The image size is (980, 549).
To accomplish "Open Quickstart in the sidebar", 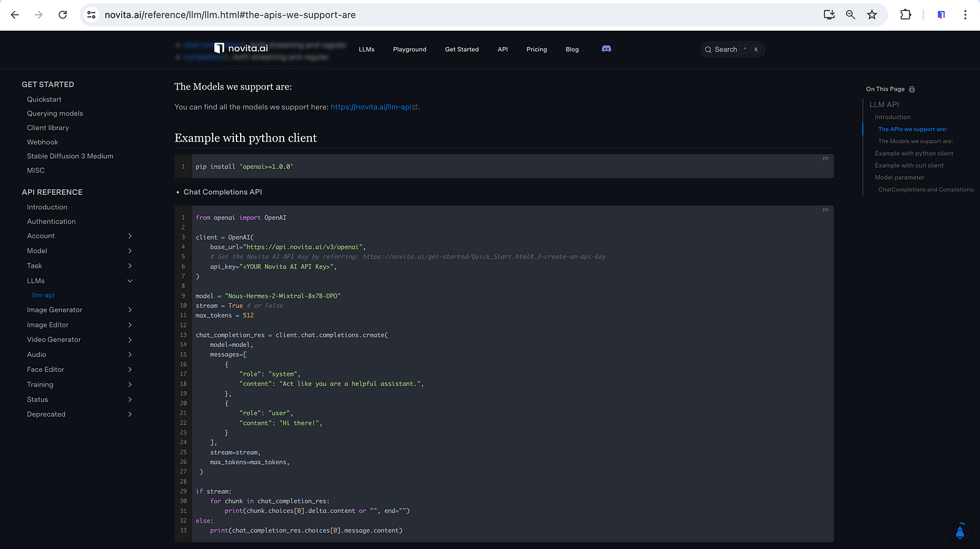I will (44, 99).
